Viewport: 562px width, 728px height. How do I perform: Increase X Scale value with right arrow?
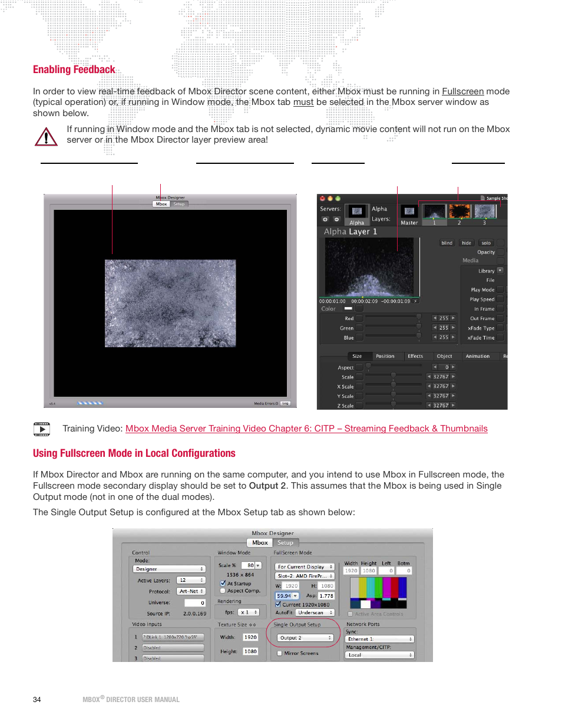(453, 386)
